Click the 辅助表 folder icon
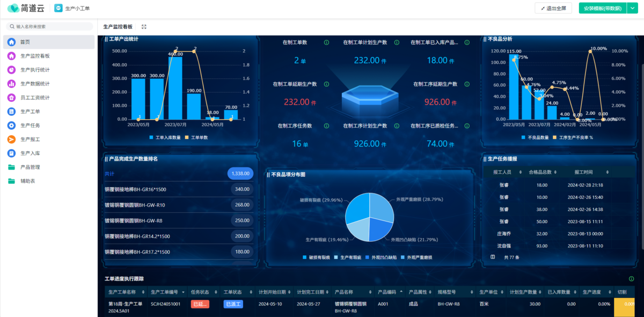This screenshot has height=317, width=644. tap(11, 181)
